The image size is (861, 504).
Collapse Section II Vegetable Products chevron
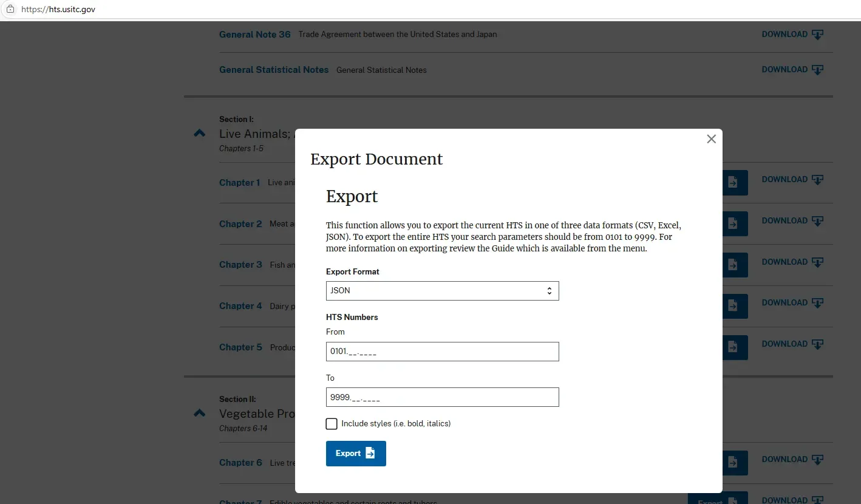click(199, 413)
